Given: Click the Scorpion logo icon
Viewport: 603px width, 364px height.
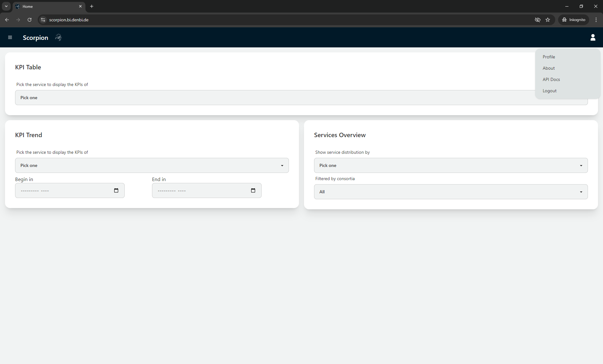Looking at the screenshot, I should point(58,38).
